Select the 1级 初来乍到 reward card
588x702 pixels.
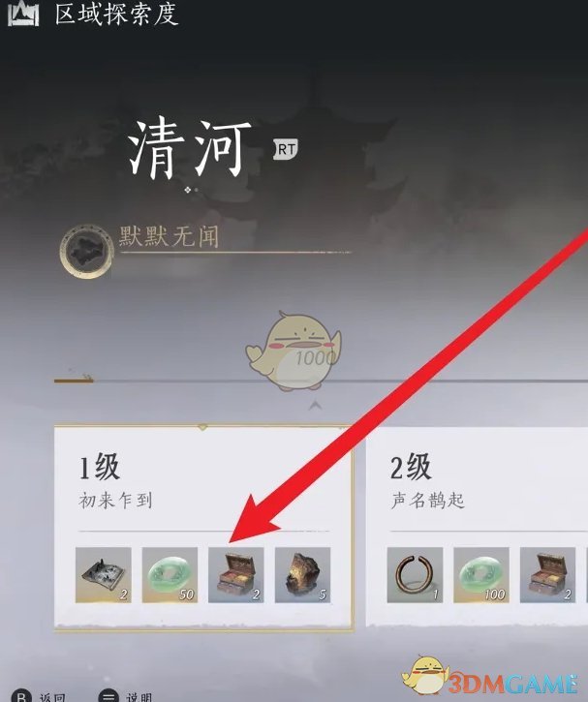click(x=203, y=528)
